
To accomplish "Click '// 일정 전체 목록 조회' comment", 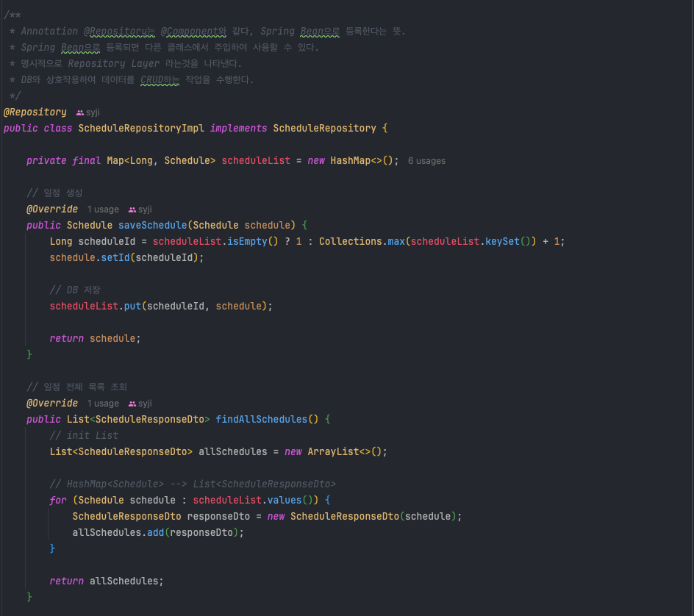I will (x=76, y=387).
